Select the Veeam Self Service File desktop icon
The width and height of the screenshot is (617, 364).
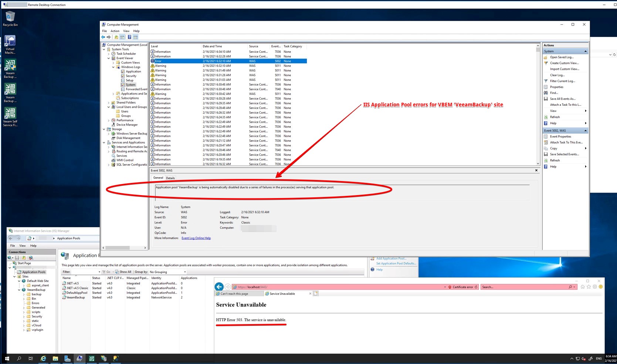(x=10, y=117)
